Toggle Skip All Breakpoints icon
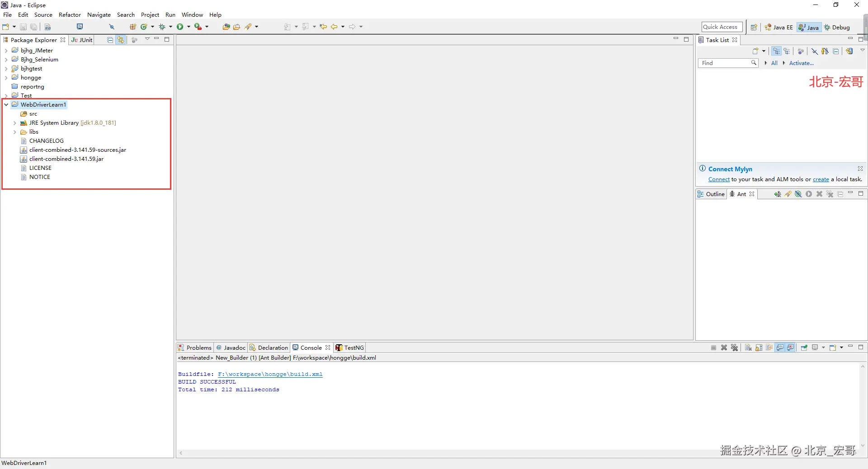Viewport: 868px width, 469px height. pyautogui.click(x=112, y=27)
